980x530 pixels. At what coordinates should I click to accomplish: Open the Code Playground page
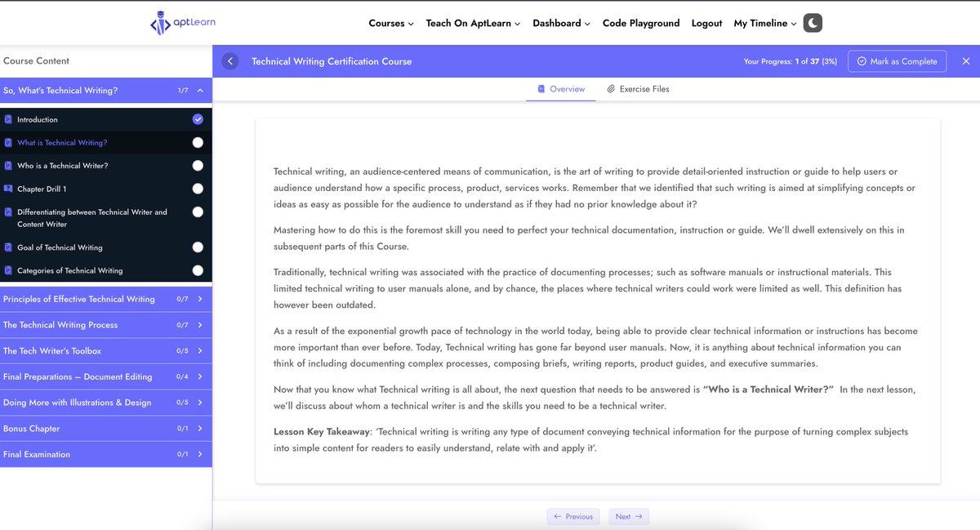click(x=641, y=23)
